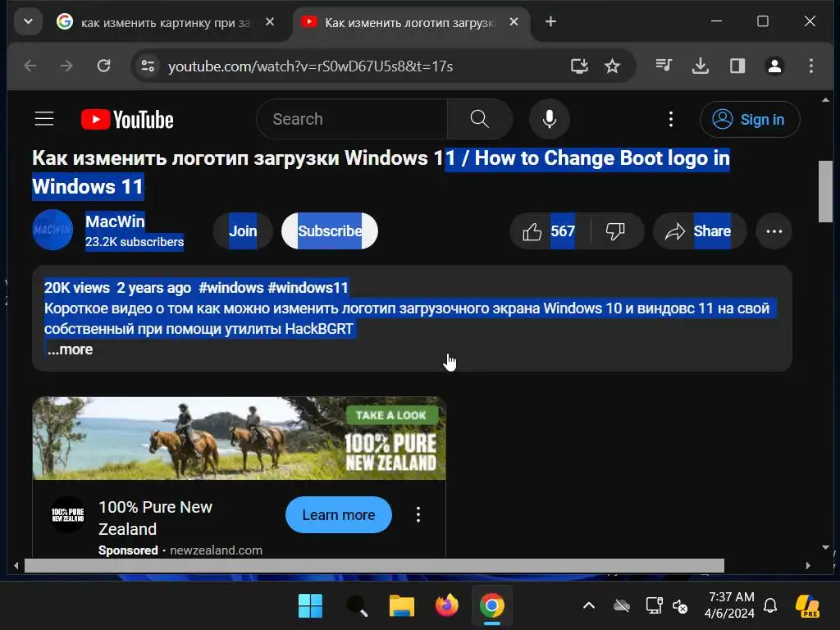Open Chrome profile avatar
Viewport: 840px width, 630px height.
pyautogui.click(x=774, y=66)
